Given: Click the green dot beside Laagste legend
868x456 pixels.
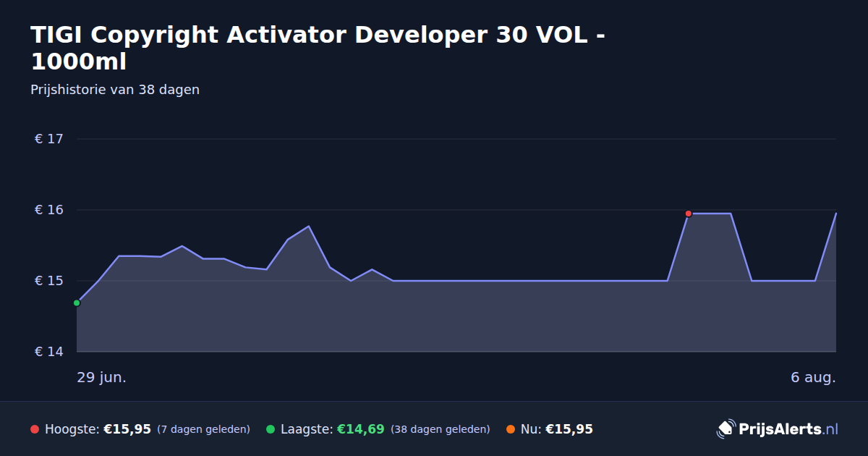Looking at the screenshot, I should tap(271, 429).
